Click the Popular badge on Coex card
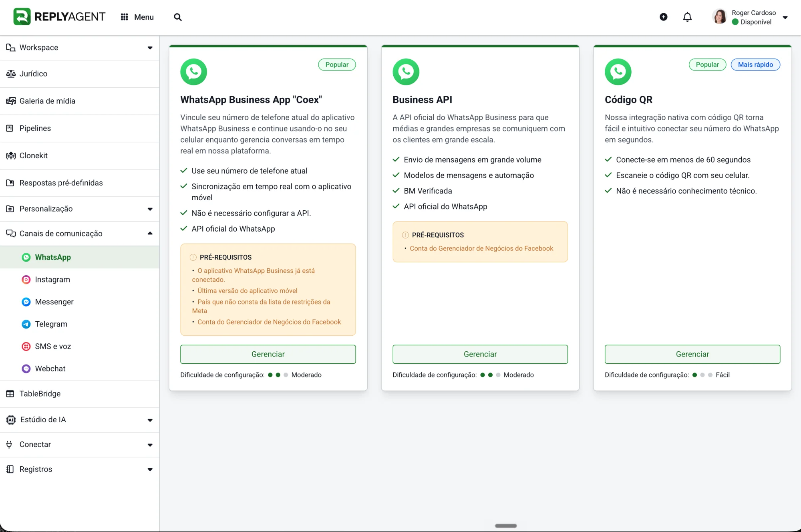Image resolution: width=801 pixels, height=532 pixels. point(337,64)
